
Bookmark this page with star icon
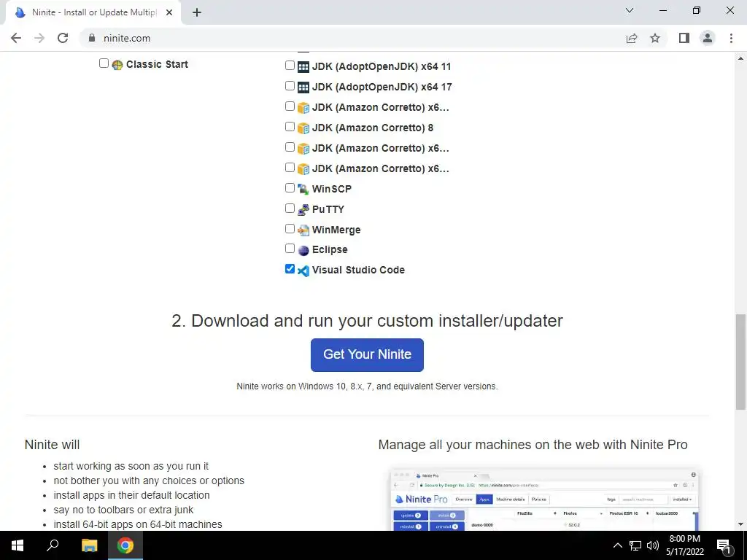pos(655,38)
